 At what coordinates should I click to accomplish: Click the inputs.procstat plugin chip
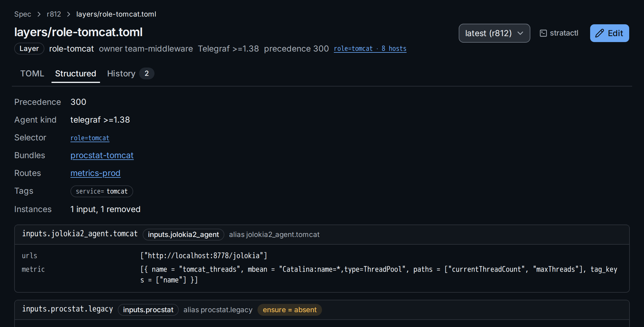[148, 310]
